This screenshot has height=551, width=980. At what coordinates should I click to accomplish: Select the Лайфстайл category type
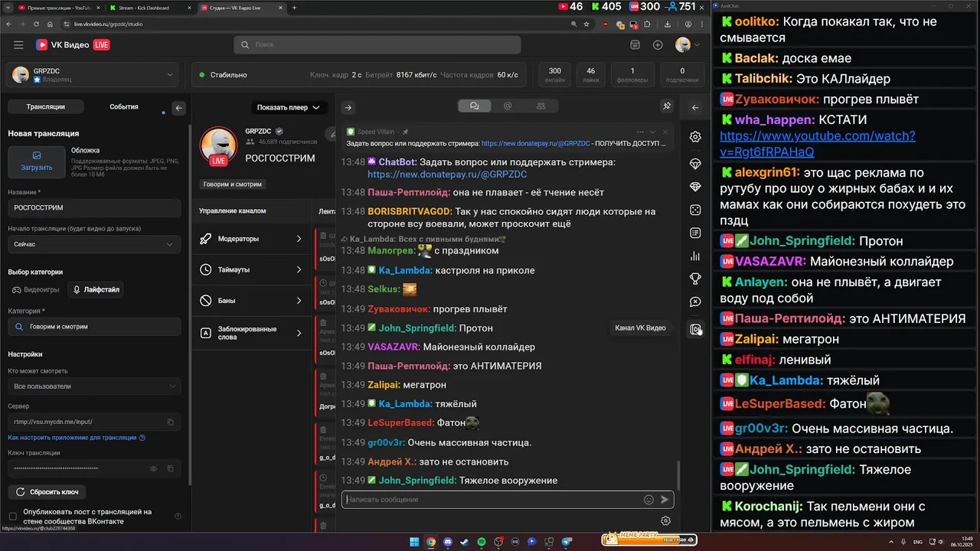[x=96, y=290]
